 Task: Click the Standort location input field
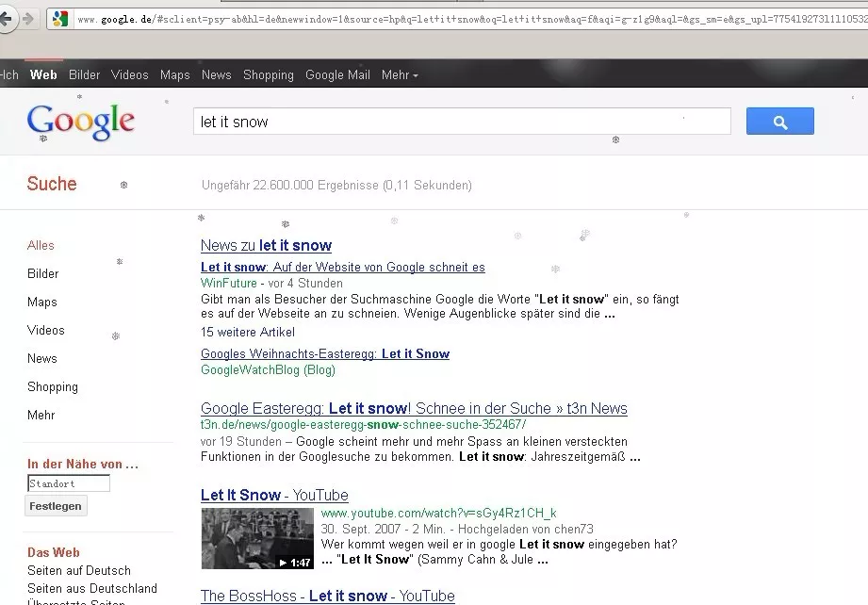point(69,483)
